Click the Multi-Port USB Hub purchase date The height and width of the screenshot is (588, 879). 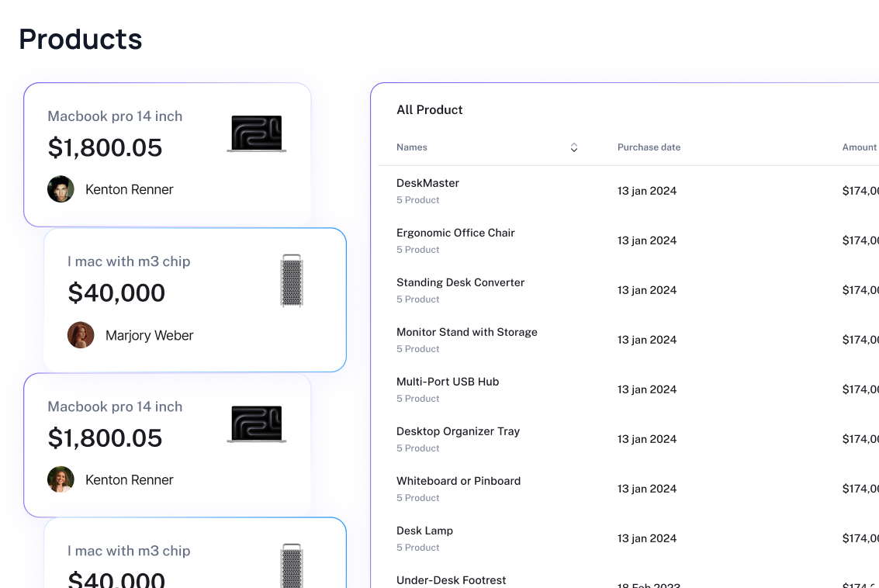click(x=647, y=389)
